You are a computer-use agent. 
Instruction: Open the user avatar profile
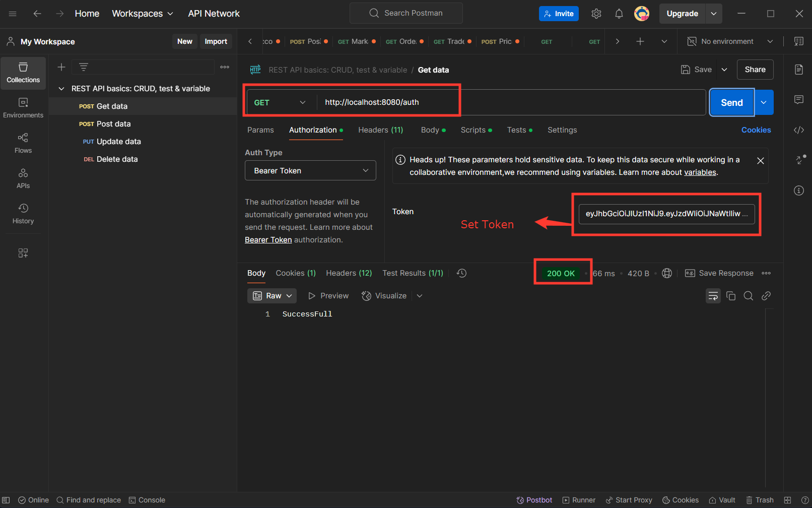pyautogui.click(x=642, y=14)
